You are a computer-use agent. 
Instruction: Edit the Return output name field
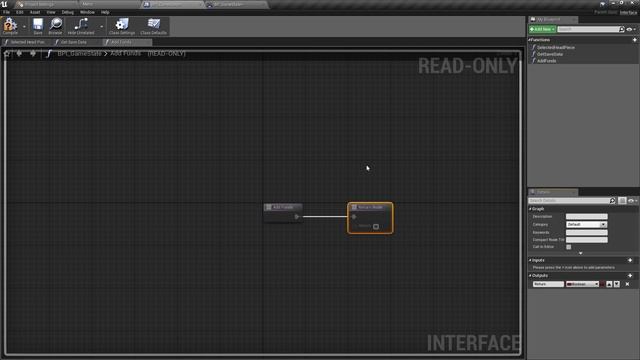pyautogui.click(x=548, y=284)
